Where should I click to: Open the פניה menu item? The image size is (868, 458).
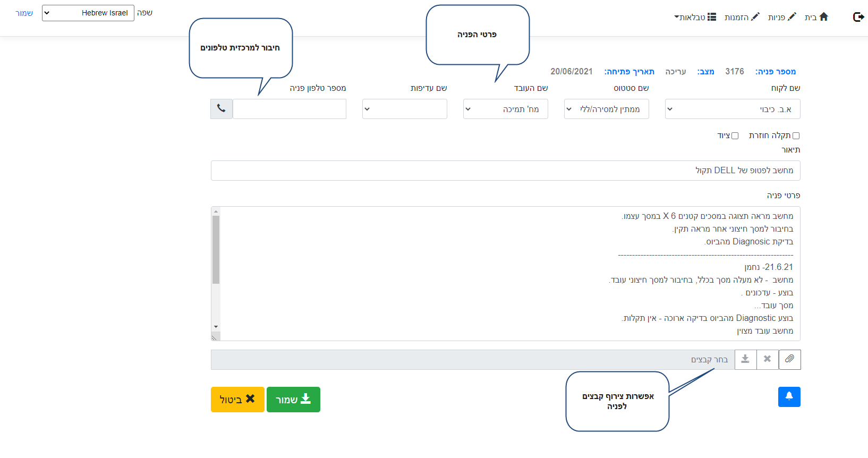pos(782,17)
